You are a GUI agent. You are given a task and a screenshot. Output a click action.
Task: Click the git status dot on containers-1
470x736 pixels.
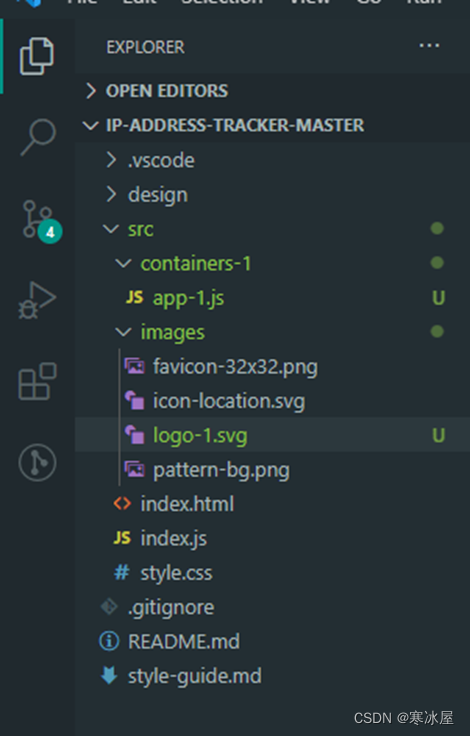[437, 263]
